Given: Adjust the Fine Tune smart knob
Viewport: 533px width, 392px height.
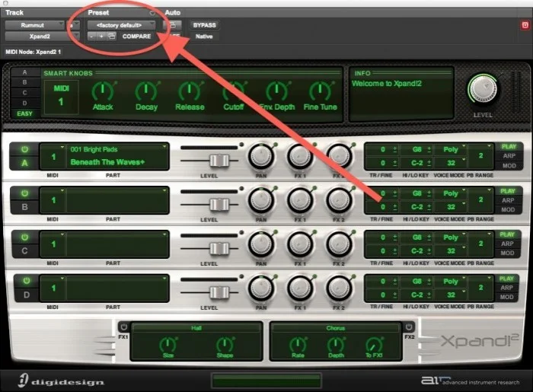Looking at the screenshot, I should pyautogui.click(x=320, y=91).
